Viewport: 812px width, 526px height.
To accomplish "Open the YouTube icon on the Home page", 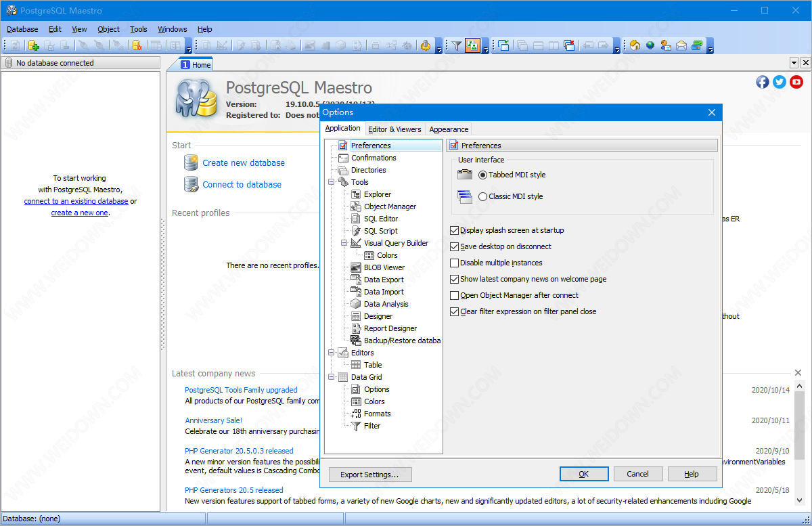I will tap(796, 82).
